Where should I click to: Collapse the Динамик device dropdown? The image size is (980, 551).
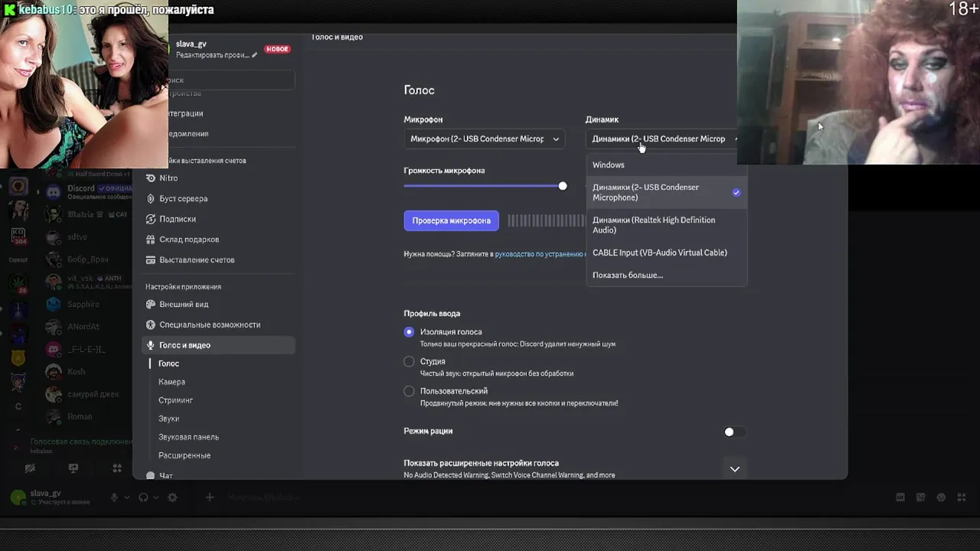[662, 139]
